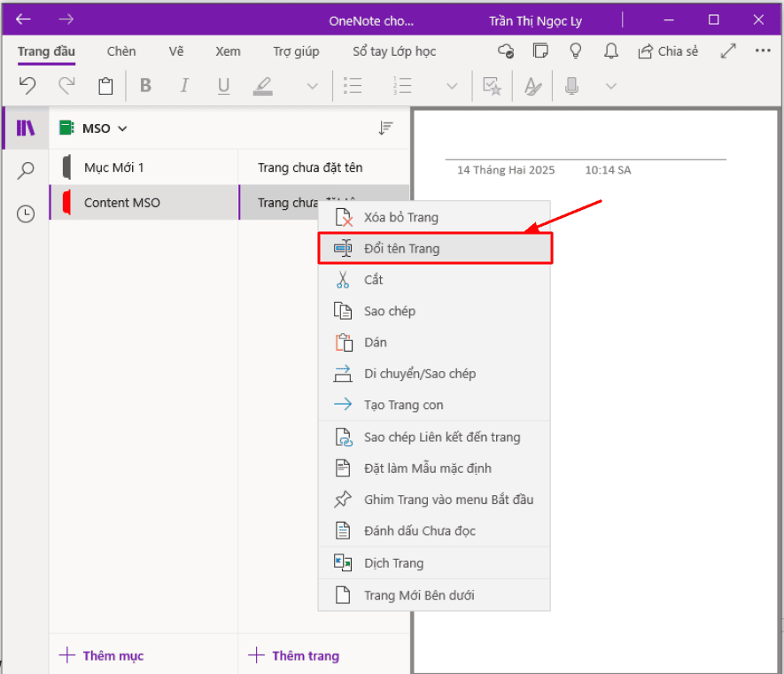Open recent notes clock icon
The height and width of the screenshot is (674, 784).
pyautogui.click(x=26, y=214)
